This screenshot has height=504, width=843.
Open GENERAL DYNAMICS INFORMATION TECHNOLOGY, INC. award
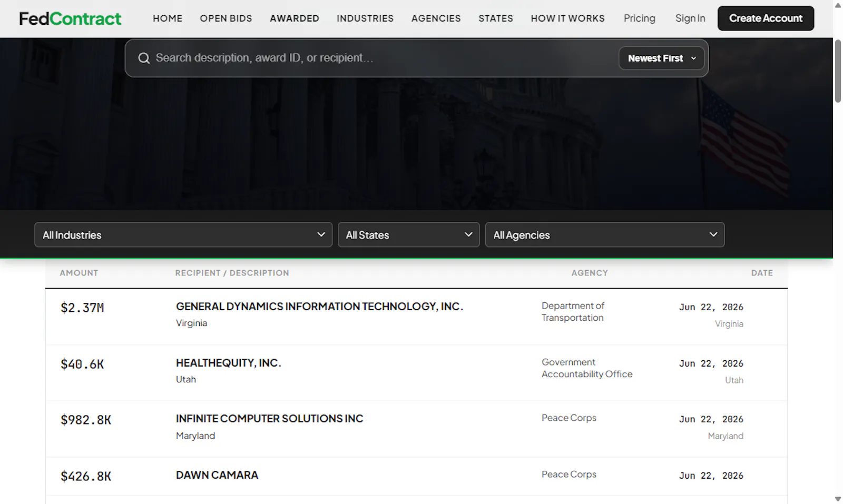[319, 307]
